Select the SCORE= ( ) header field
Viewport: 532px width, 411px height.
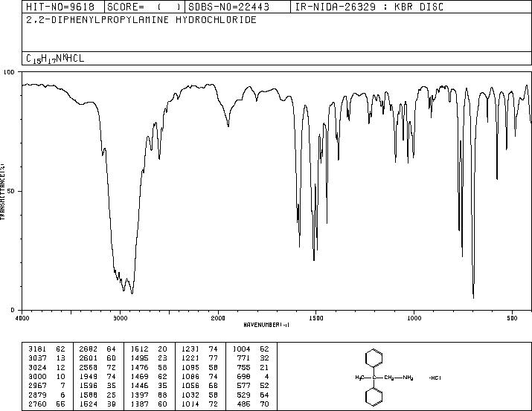coord(144,7)
